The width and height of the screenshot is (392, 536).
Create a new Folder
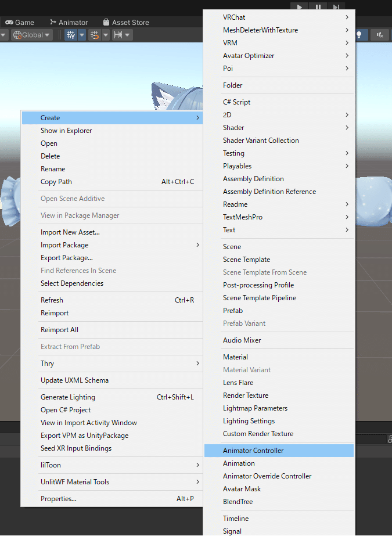pos(279,85)
